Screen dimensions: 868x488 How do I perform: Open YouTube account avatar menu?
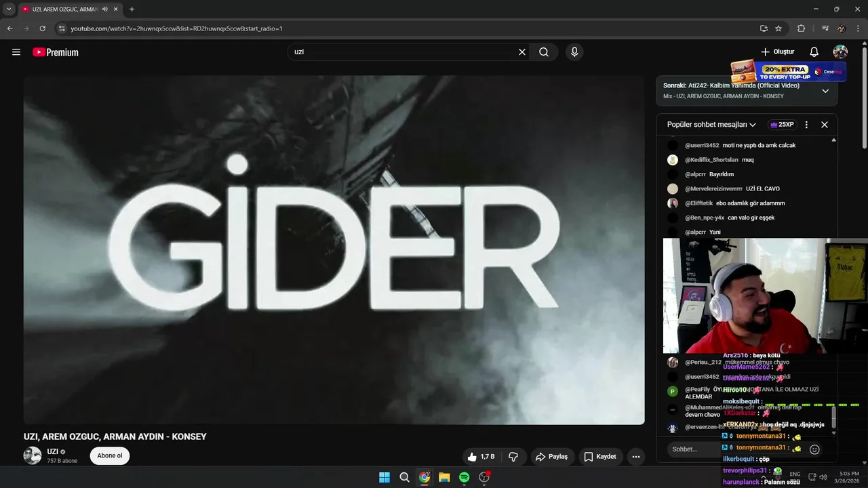click(x=840, y=52)
